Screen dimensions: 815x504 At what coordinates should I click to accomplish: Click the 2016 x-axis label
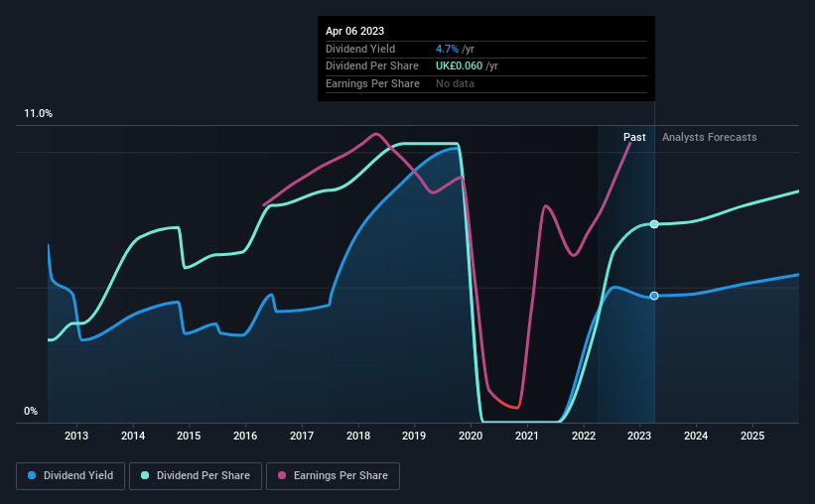245,436
